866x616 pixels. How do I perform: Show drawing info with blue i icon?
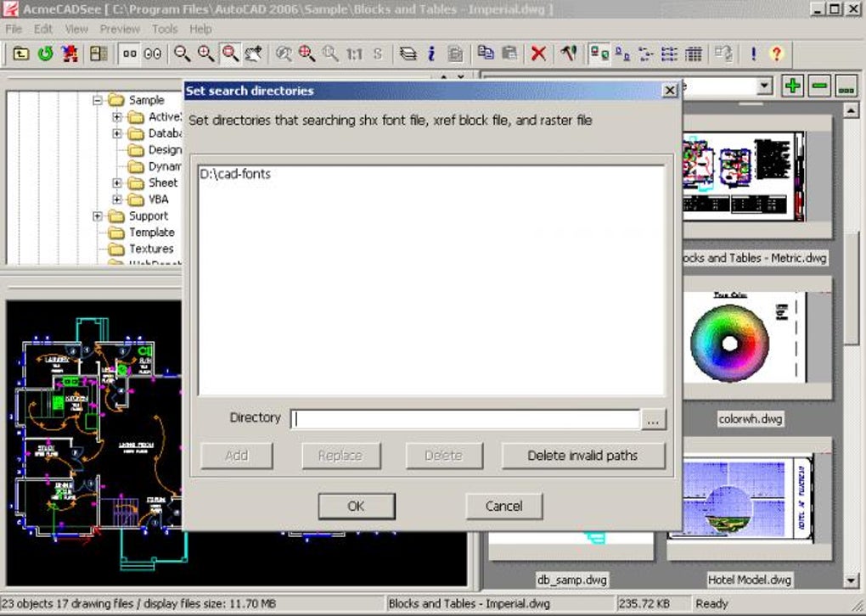coord(431,53)
